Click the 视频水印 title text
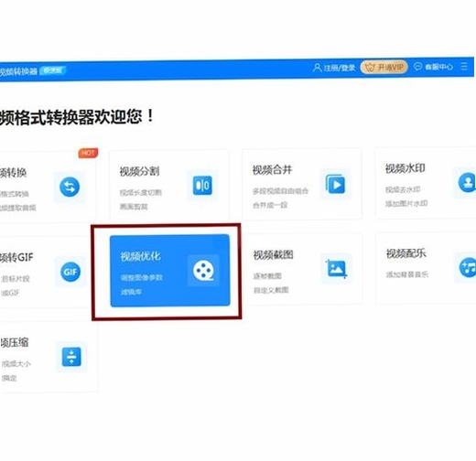The height and width of the screenshot is (461, 476). click(406, 168)
